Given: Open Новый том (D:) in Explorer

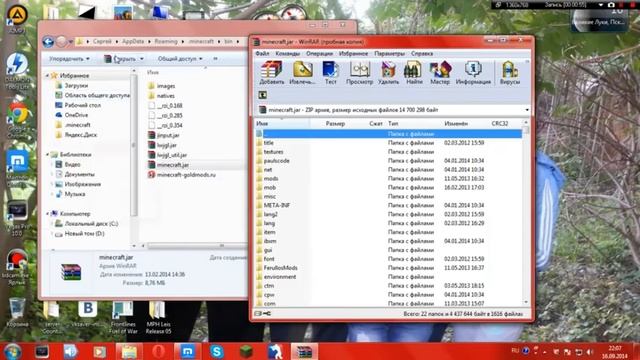Looking at the screenshot, I should tap(84, 233).
